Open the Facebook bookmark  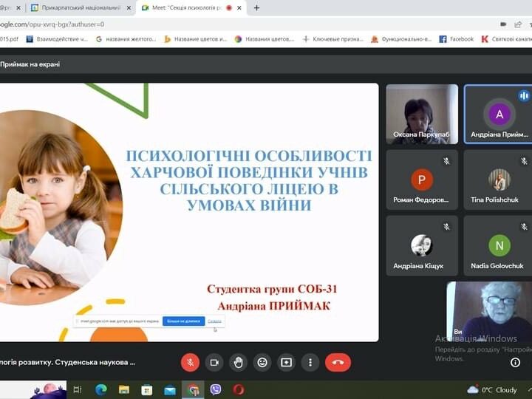(456, 39)
